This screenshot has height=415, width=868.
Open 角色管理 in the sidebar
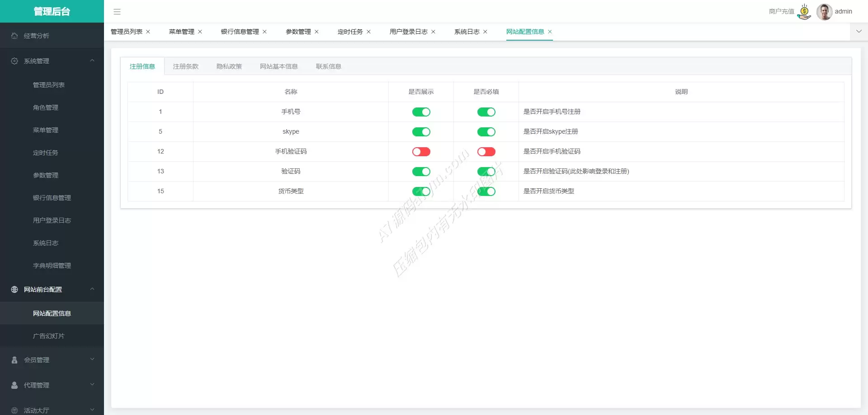46,107
